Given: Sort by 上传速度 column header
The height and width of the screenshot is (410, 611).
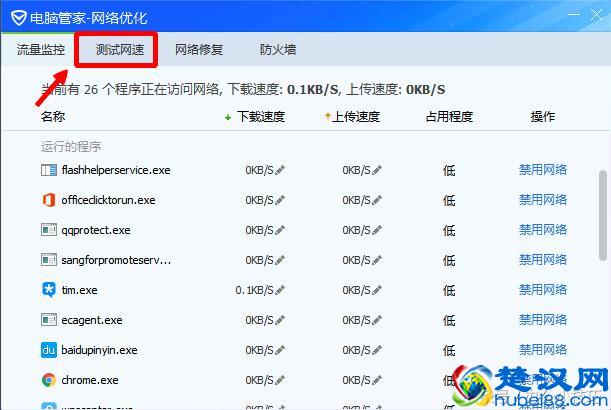Looking at the screenshot, I should [356, 117].
